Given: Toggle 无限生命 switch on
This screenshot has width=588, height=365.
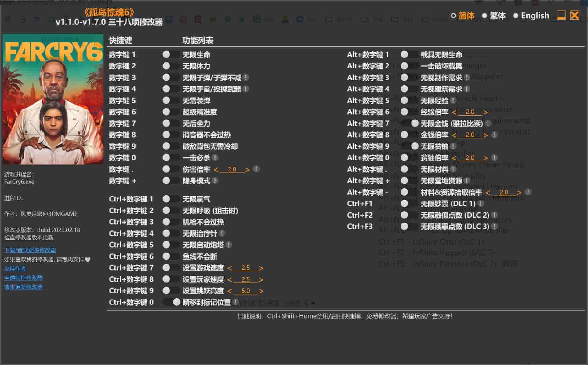Looking at the screenshot, I should tap(170, 55).
